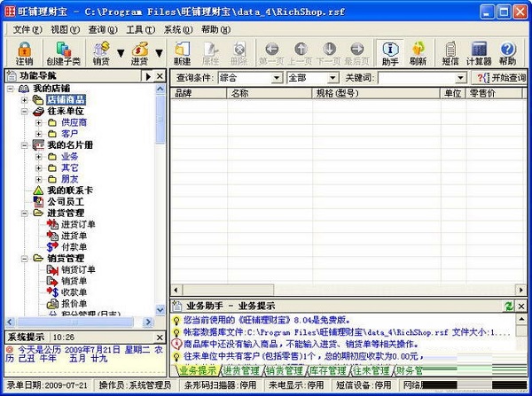Refresh the 业务助手 panel with green icon
Viewport: 532px width, 396px height.
tap(509, 307)
